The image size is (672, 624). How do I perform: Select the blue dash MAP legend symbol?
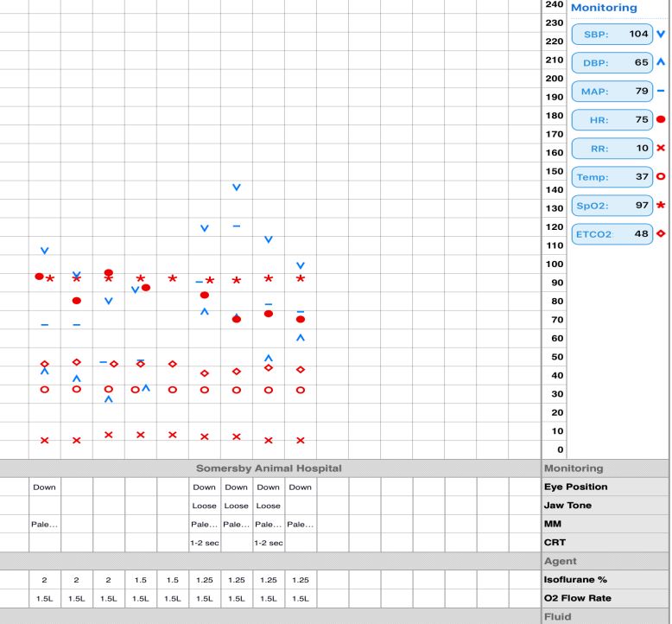click(x=661, y=91)
